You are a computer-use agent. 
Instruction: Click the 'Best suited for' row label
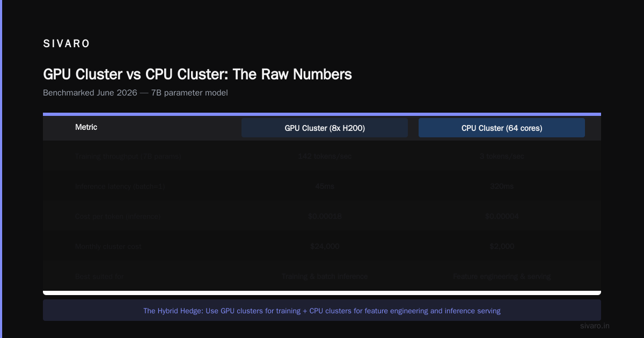point(100,276)
